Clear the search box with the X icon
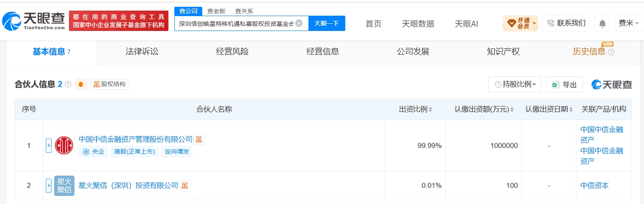 coord(299,23)
